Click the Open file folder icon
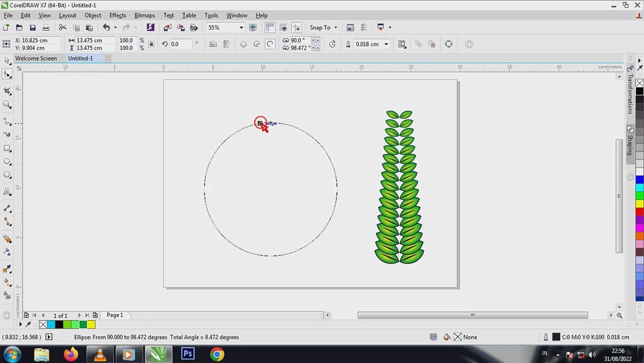The image size is (644, 363). (20, 28)
